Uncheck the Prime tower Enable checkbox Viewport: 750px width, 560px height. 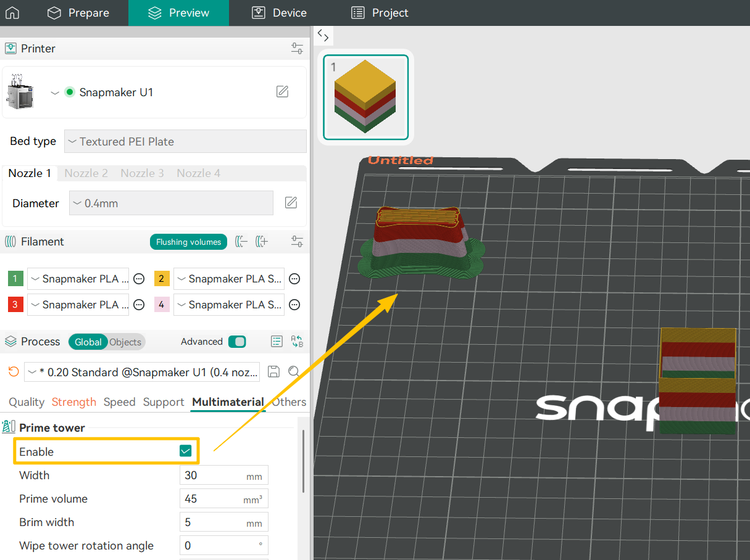click(x=185, y=451)
